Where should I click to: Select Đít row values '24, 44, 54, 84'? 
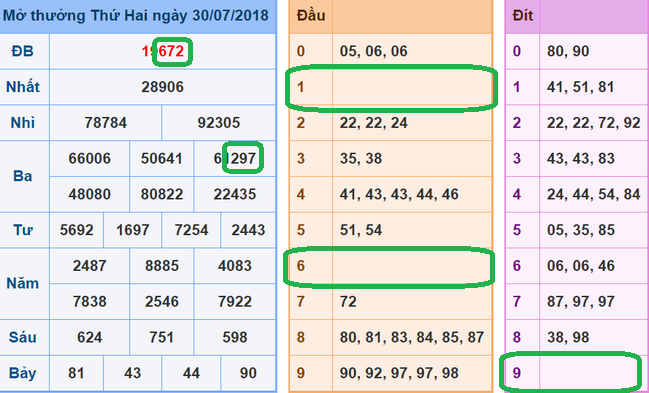[594, 194]
